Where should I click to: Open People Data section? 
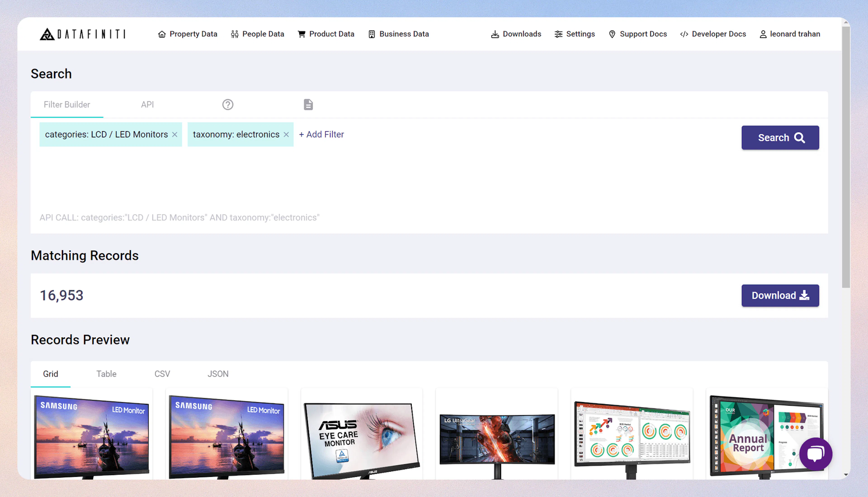pos(258,34)
